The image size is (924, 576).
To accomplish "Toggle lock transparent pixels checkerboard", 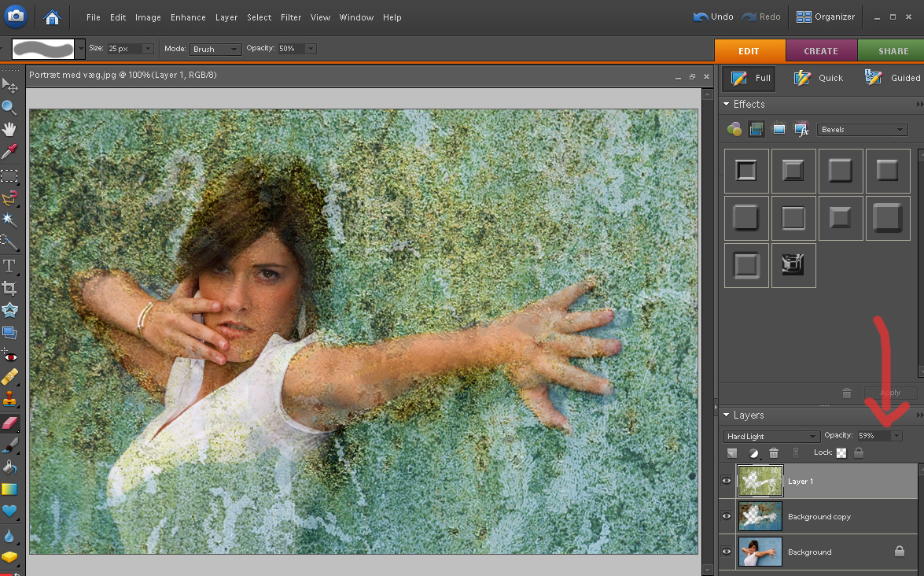I will click(x=841, y=453).
